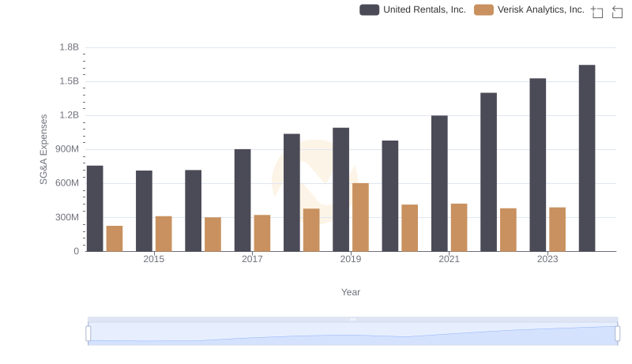Click United Rentals bar for 2017
The image size is (632, 364).
[243, 201]
